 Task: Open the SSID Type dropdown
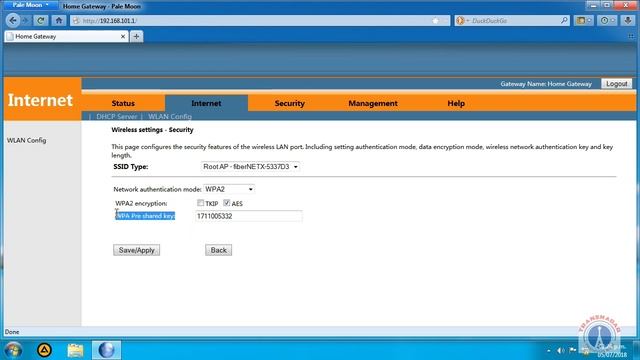250,167
